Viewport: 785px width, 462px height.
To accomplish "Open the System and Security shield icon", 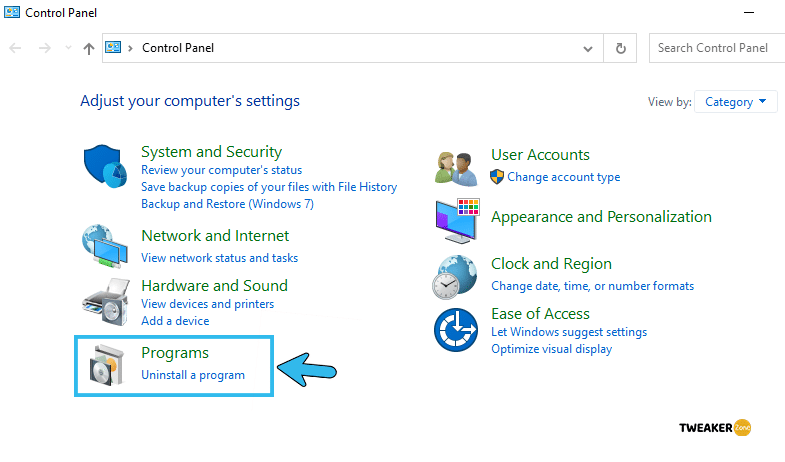I will [105, 166].
